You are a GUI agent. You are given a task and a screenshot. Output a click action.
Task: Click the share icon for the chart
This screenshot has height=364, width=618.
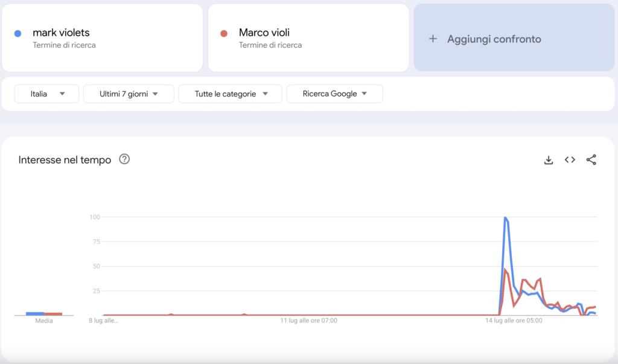(591, 160)
